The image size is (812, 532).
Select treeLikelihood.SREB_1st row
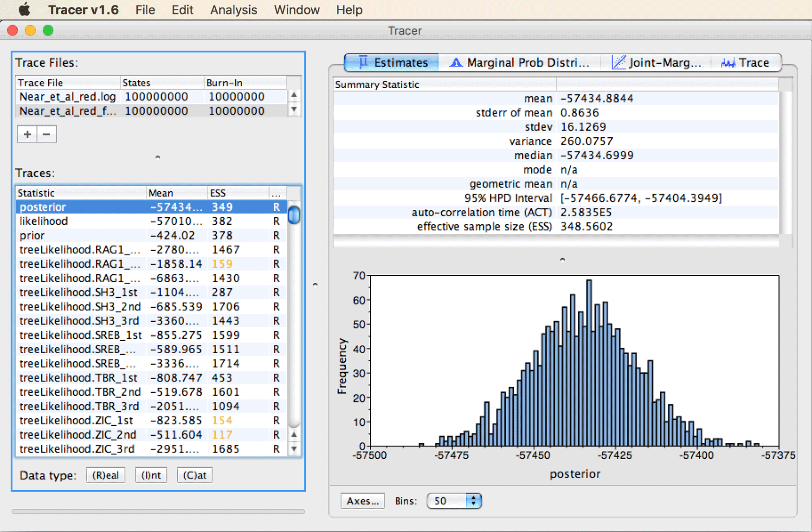click(151, 335)
